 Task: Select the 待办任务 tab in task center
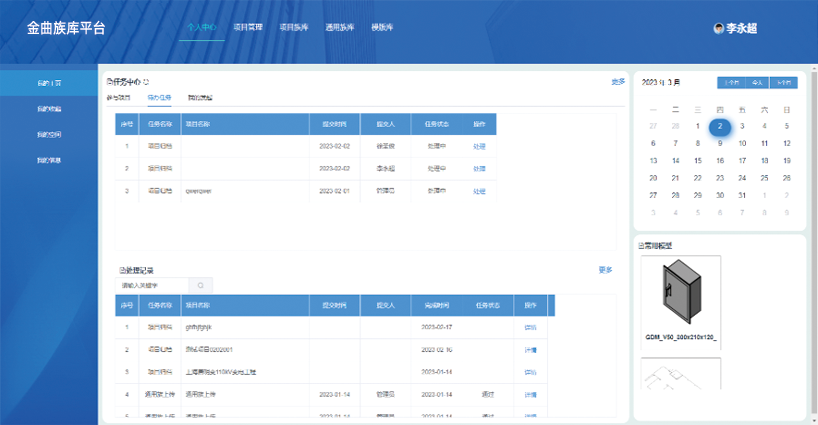(x=159, y=98)
